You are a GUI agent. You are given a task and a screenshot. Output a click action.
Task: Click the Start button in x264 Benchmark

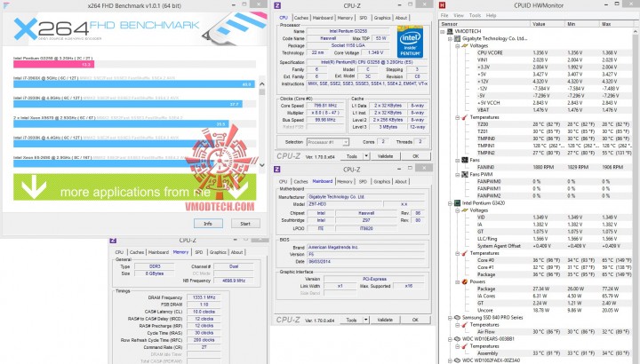click(245, 224)
